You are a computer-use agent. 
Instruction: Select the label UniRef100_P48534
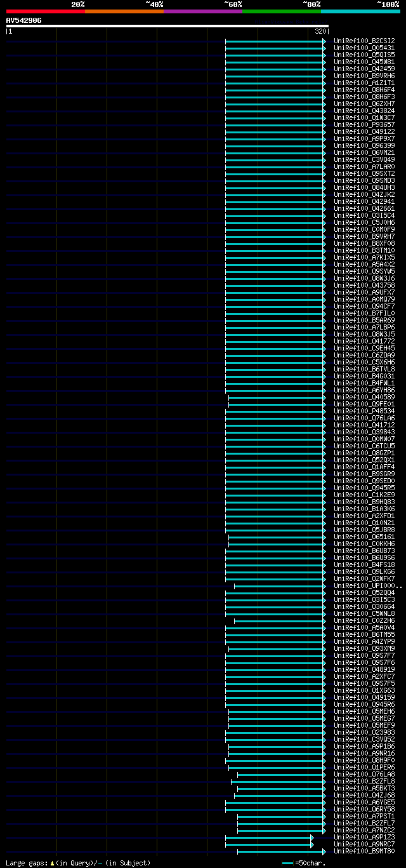point(364,411)
